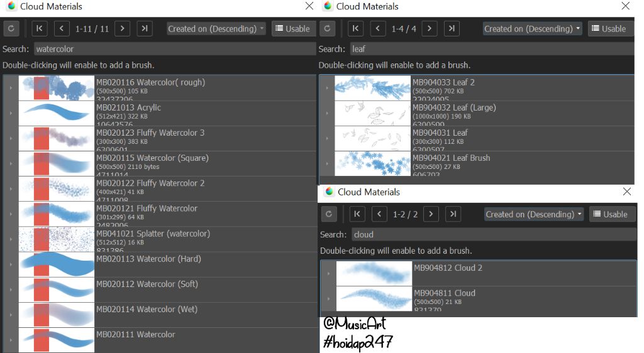Go to next page in cloud search window

(x=431, y=214)
